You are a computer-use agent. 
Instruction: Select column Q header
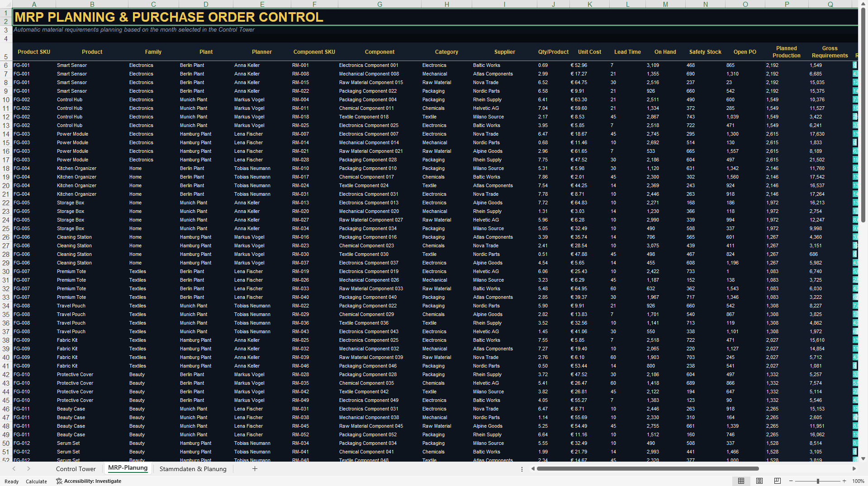[830, 4]
